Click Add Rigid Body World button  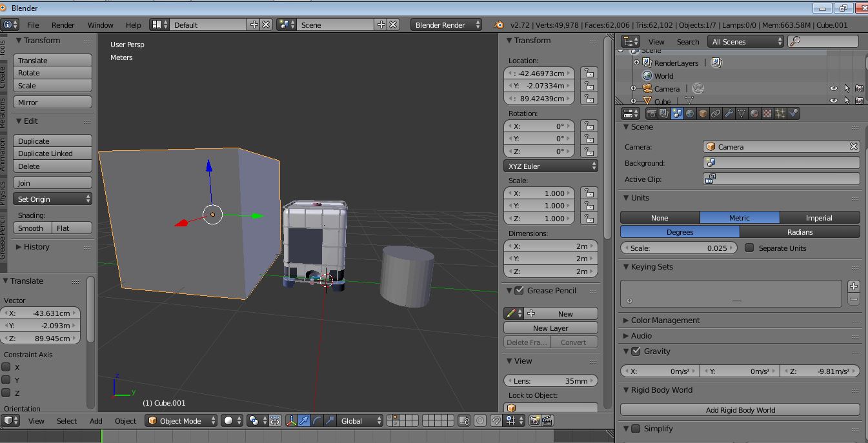point(740,409)
